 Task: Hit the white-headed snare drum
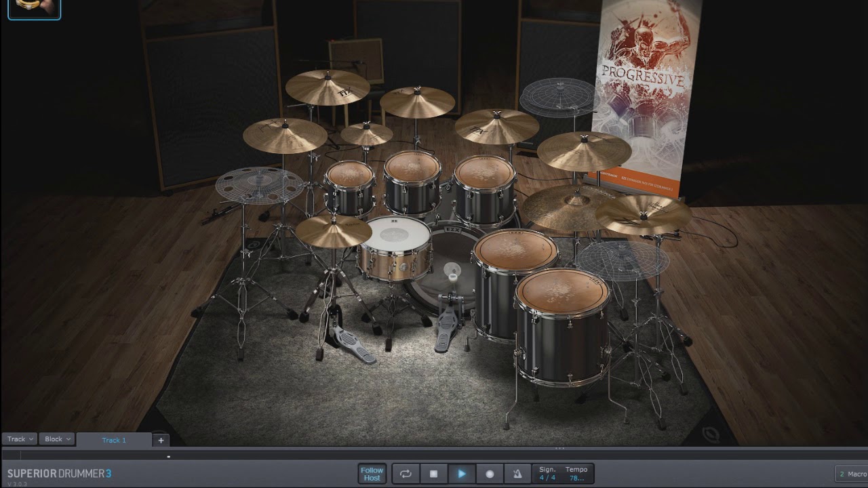click(x=395, y=234)
